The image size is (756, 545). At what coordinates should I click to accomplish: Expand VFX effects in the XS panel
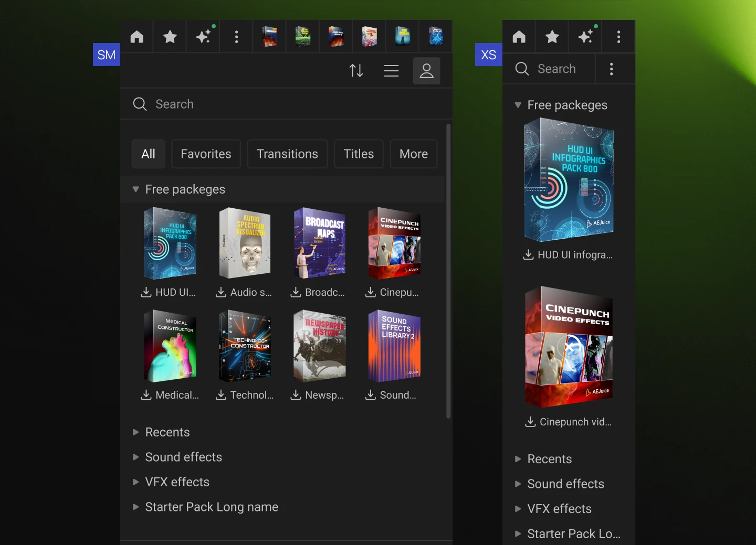(x=518, y=509)
